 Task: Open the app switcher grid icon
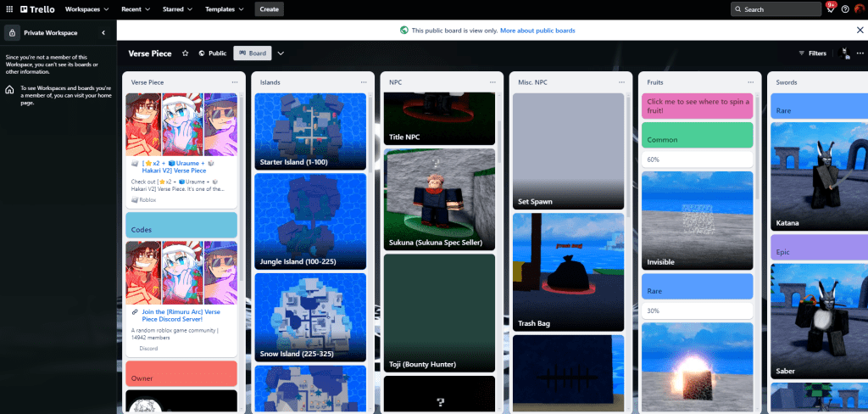9,8
